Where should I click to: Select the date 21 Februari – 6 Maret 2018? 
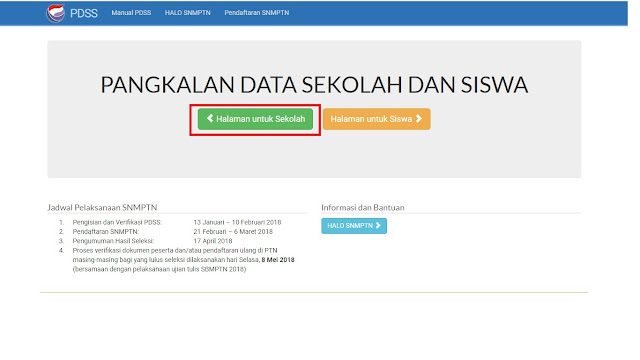pos(233,231)
